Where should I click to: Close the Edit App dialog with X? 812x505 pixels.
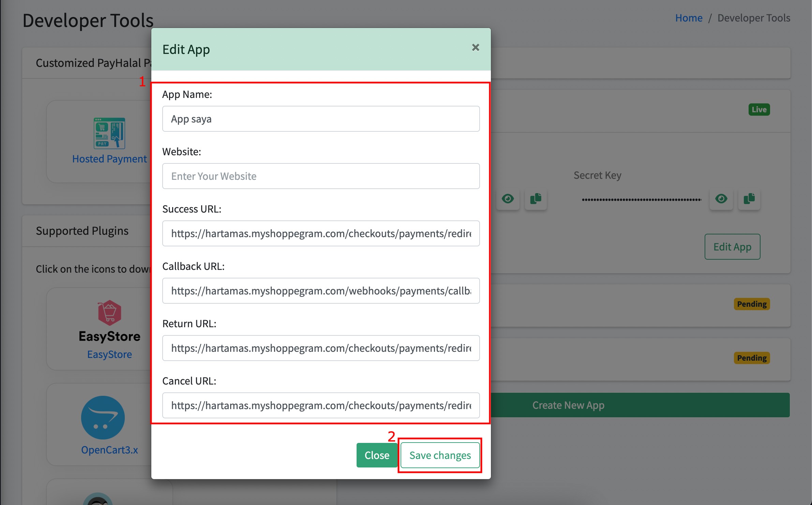[476, 47]
